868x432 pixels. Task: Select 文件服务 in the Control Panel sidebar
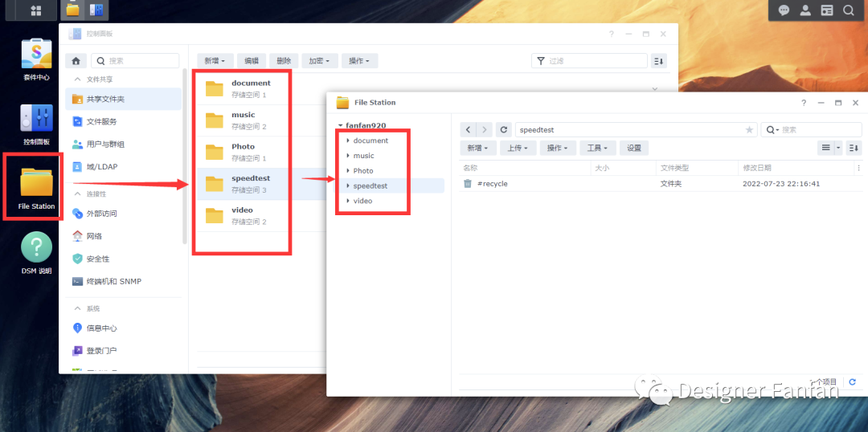tap(124, 122)
